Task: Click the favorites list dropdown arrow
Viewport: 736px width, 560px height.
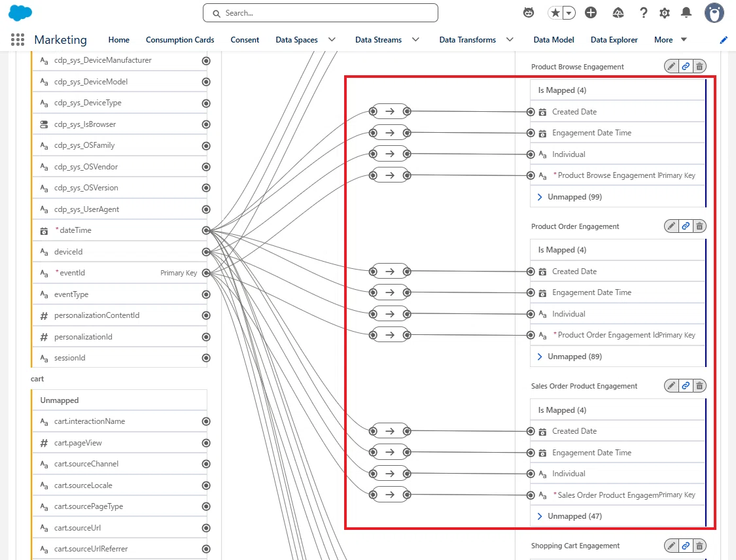Action: (569, 12)
